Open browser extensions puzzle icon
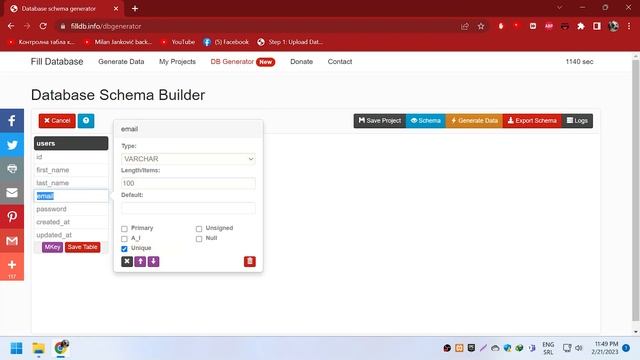640x360 pixels. point(580,26)
